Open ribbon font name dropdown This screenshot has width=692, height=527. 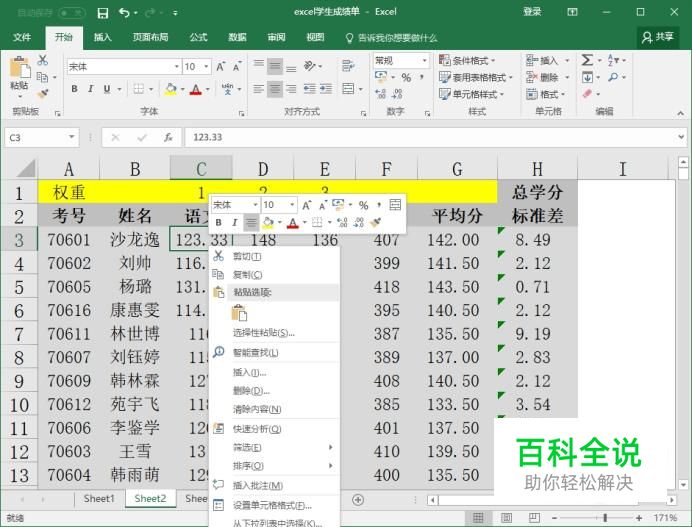(177, 67)
